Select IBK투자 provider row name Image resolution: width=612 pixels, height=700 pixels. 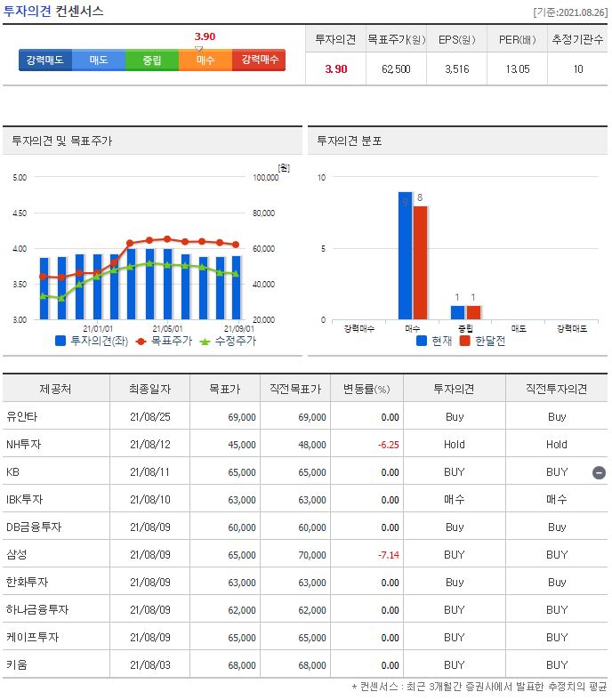(25, 500)
